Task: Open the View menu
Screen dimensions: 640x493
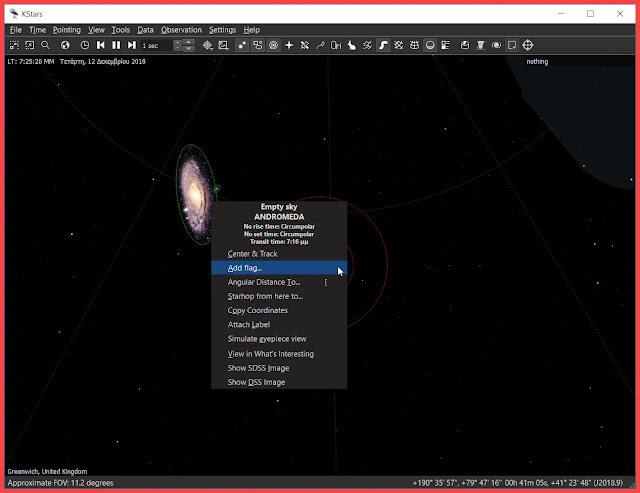Action: (96, 30)
